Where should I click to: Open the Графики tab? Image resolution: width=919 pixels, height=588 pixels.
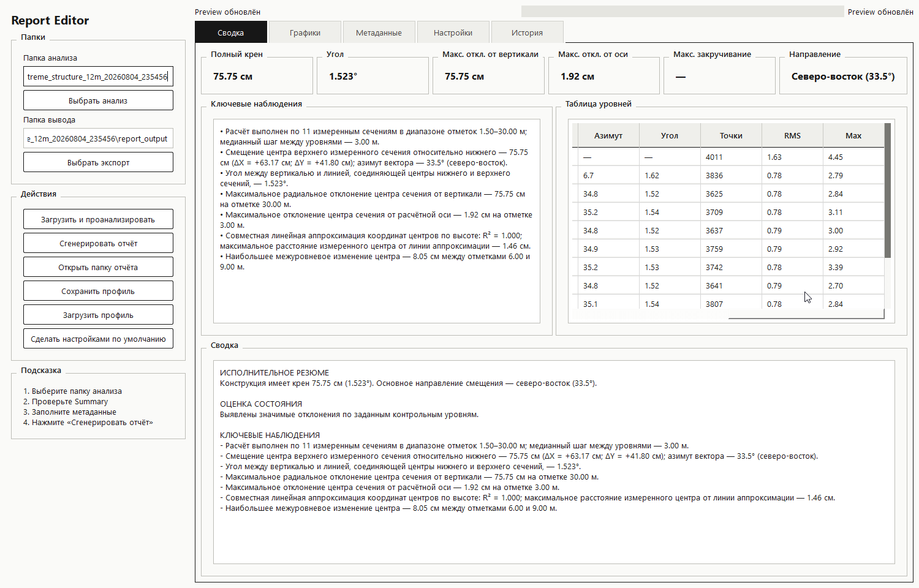pos(305,32)
